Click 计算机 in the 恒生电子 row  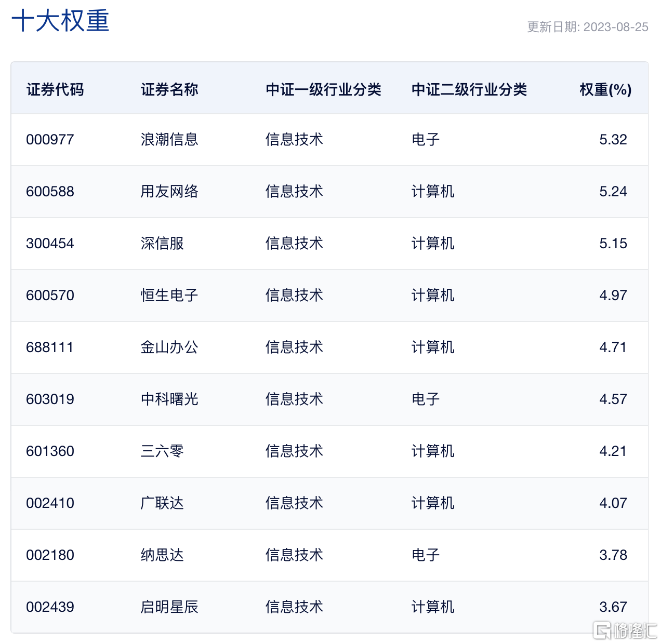[433, 296]
